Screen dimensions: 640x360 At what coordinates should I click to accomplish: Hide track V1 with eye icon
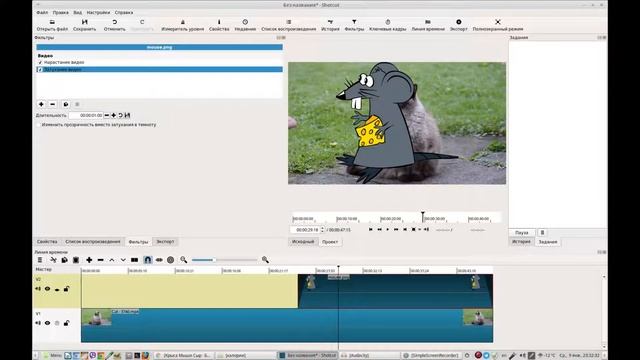(47, 323)
